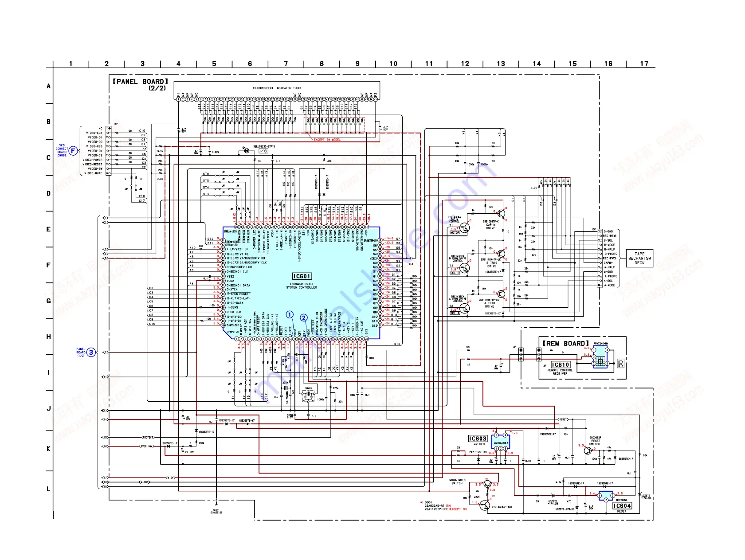Click the B-PHOTO deck connector pin
This screenshot has height=560, width=745.
pos(611,254)
